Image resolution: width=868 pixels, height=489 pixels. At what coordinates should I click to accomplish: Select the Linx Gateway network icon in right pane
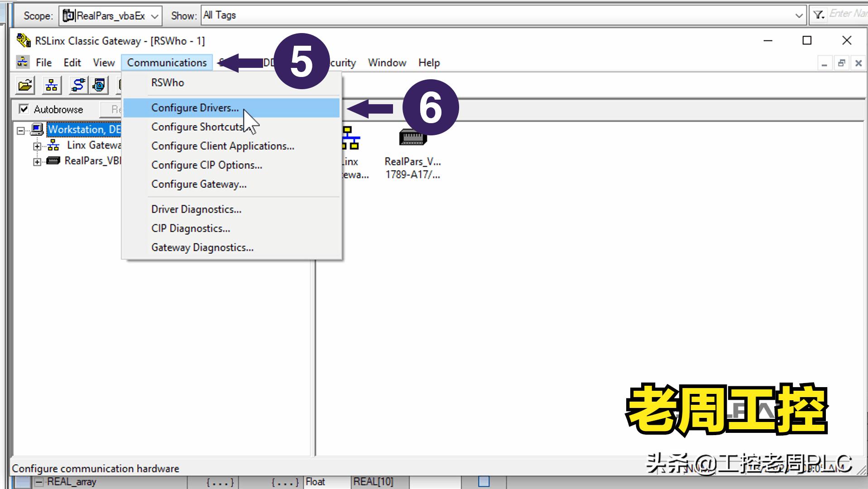351,138
